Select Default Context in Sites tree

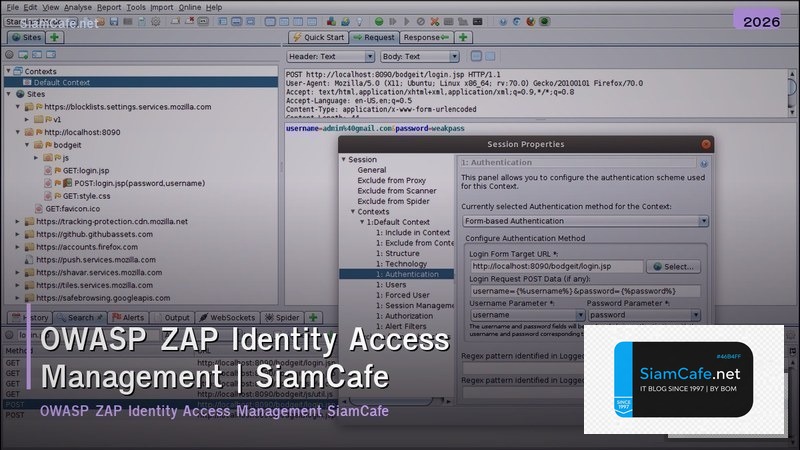61,82
